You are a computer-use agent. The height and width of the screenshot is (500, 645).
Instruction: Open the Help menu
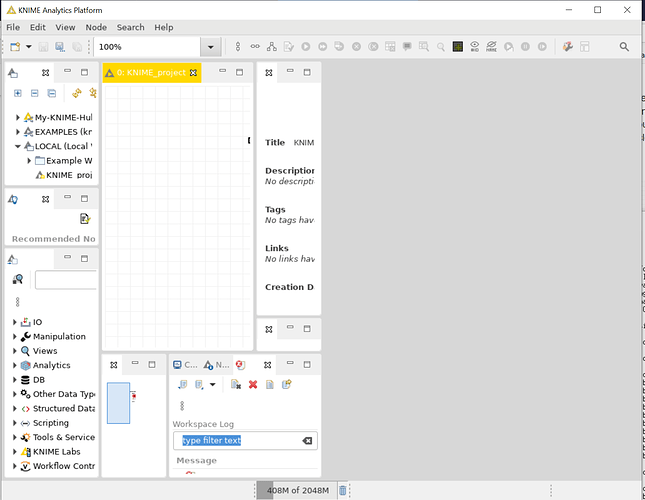[x=164, y=27]
